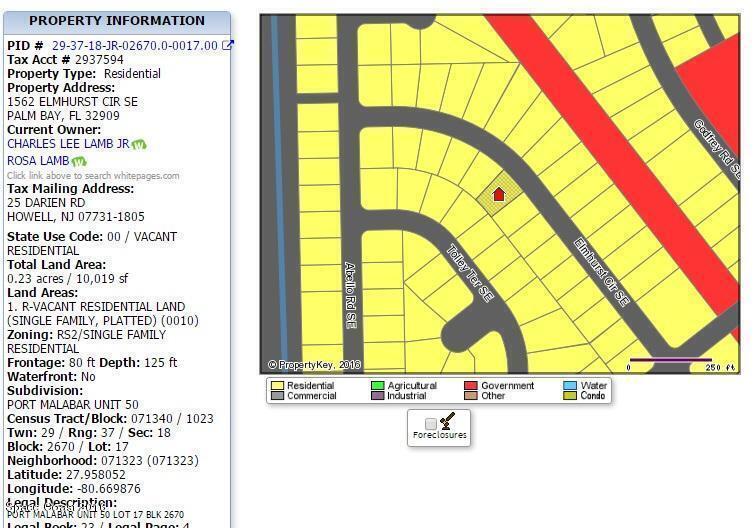Click whitepages icon next to Rosa Lamb
The width and height of the screenshot is (755, 528).
[x=79, y=161]
